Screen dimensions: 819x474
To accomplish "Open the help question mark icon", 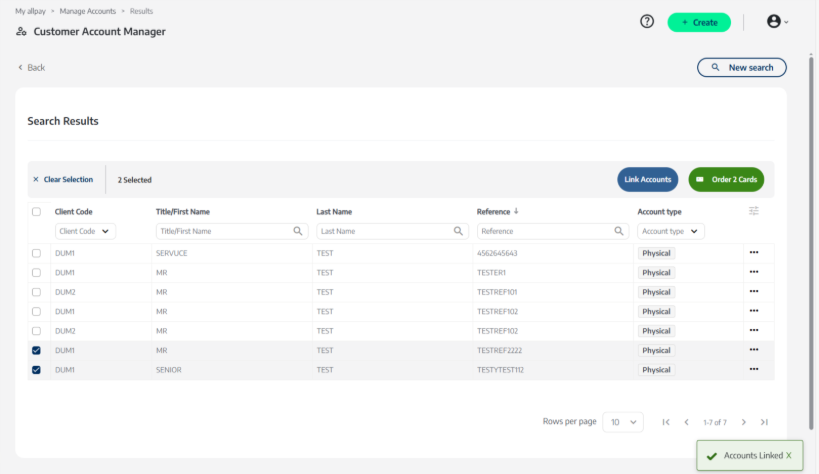I will click(x=647, y=21).
